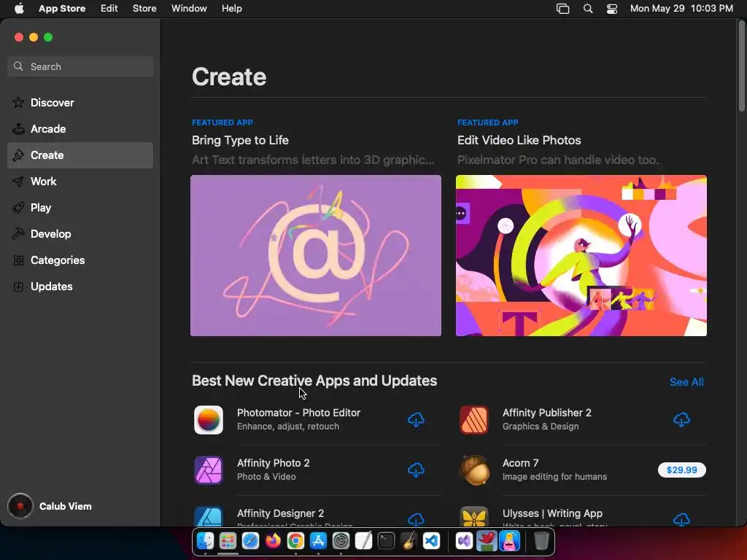Viewport: 747px width, 560px height.
Task: Open Launchpad from the Dock
Action: tap(228, 541)
